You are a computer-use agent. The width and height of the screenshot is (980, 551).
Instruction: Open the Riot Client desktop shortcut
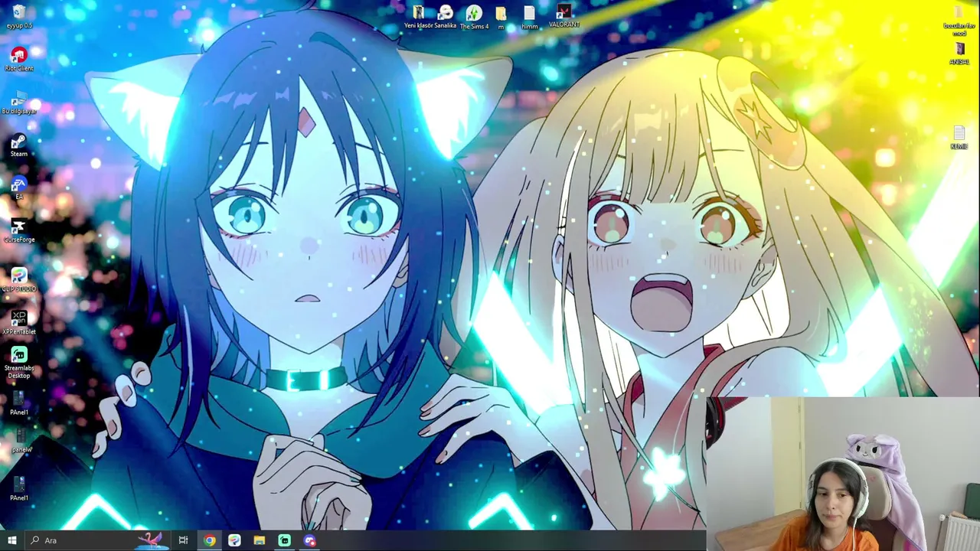tap(19, 59)
